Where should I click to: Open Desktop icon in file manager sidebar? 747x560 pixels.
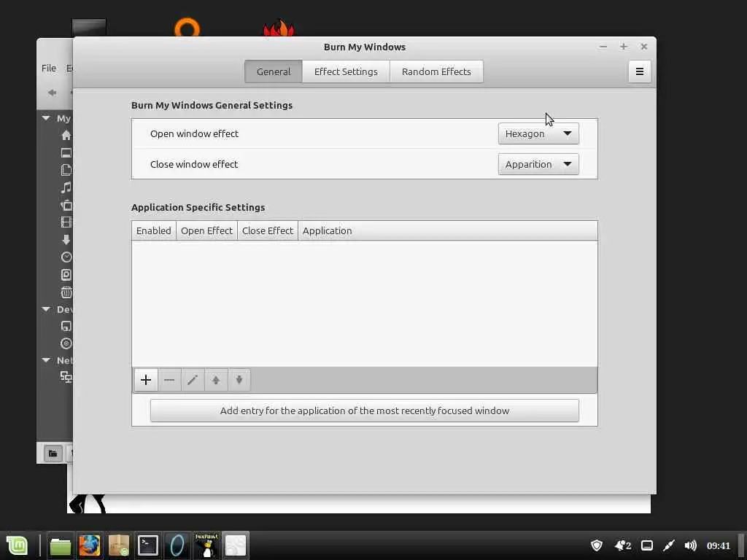(66, 153)
